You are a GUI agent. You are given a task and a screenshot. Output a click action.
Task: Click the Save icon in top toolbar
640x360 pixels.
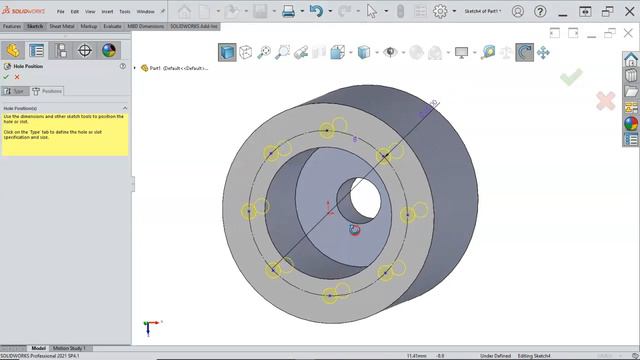click(x=260, y=11)
